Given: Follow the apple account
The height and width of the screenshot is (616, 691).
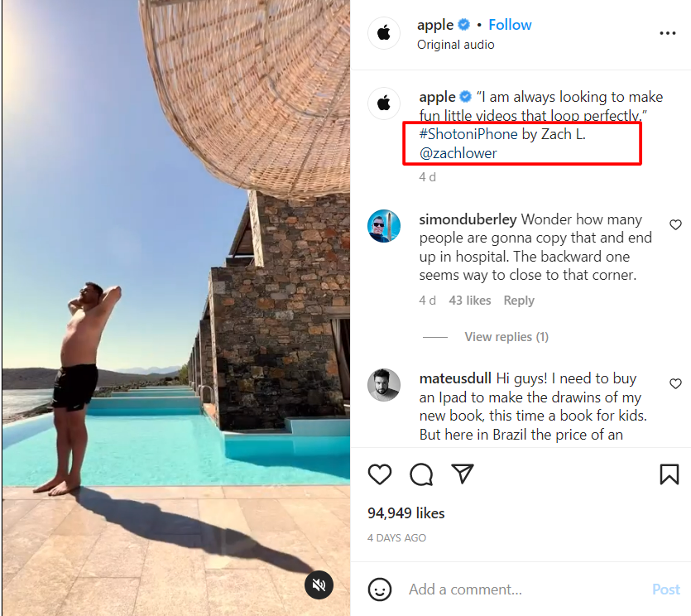Looking at the screenshot, I should [510, 25].
